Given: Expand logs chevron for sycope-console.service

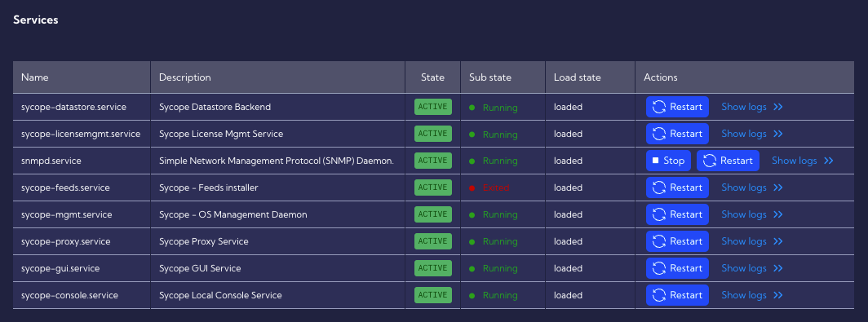Looking at the screenshot, I should [x=777, y=295].
